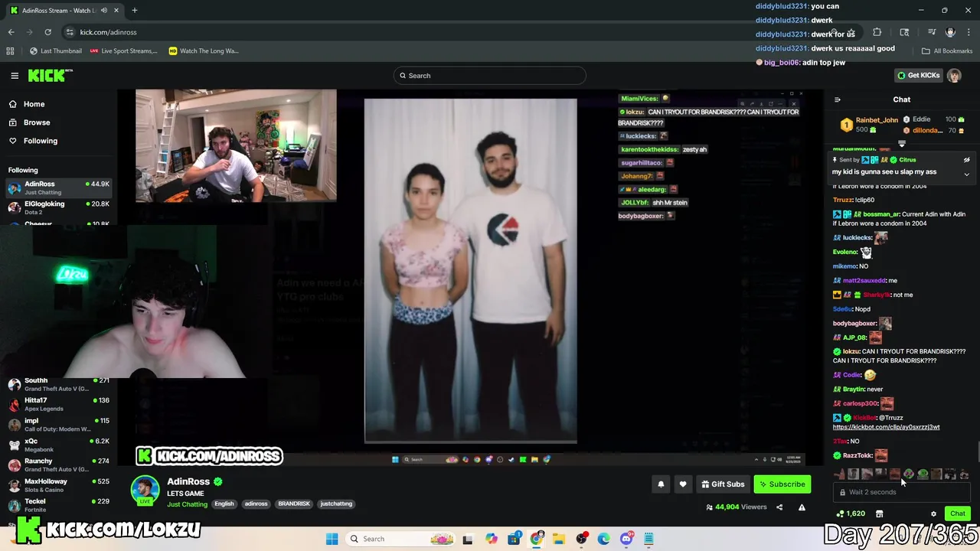Open Microsoft Edge from the taskbar

[604, 539]
